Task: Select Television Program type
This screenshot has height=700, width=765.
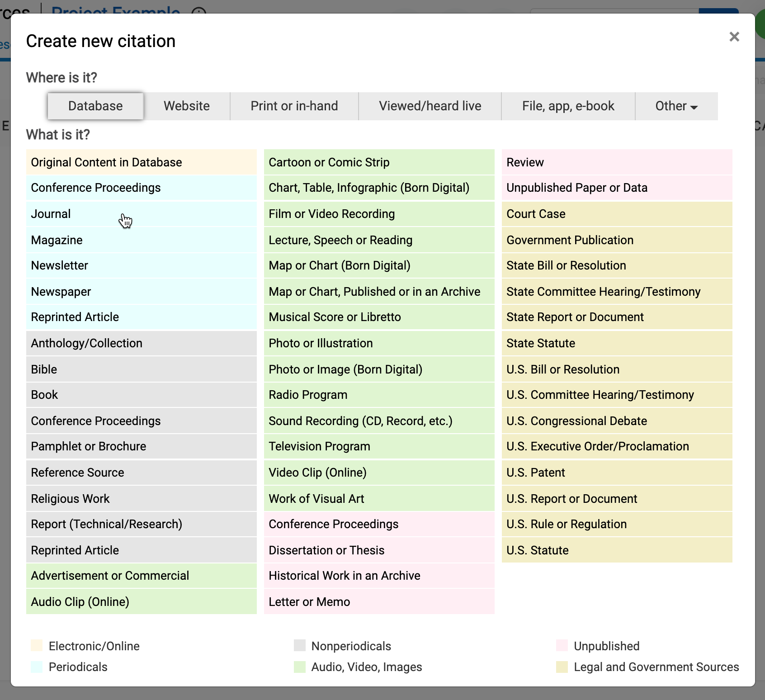Action: click(379, 446)
